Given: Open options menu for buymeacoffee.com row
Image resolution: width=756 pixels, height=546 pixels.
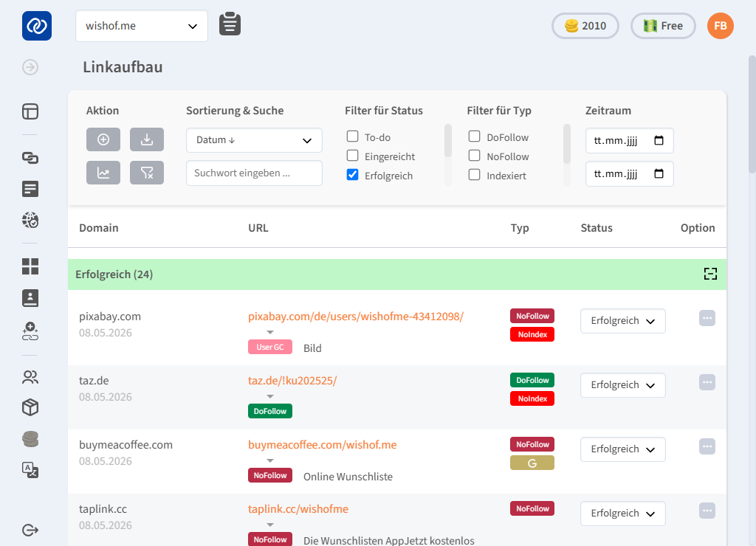Looking at the screenshot, I should [707, 446].
